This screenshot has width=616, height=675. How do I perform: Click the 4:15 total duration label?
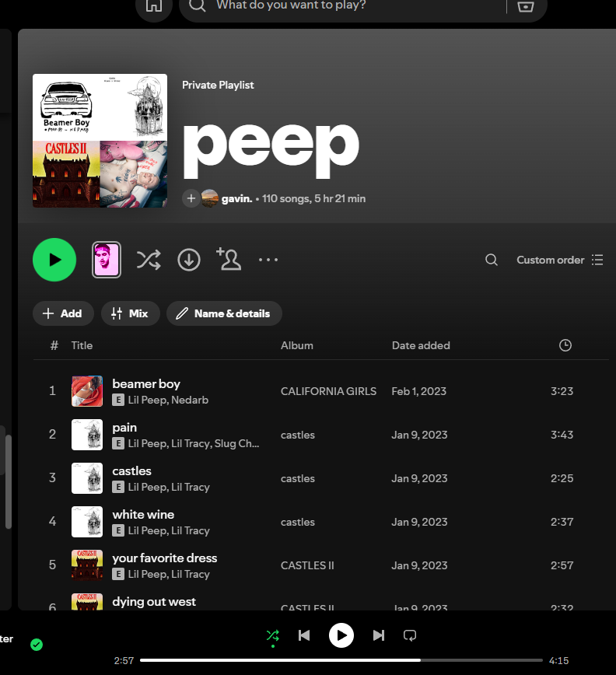click(558, 660)
